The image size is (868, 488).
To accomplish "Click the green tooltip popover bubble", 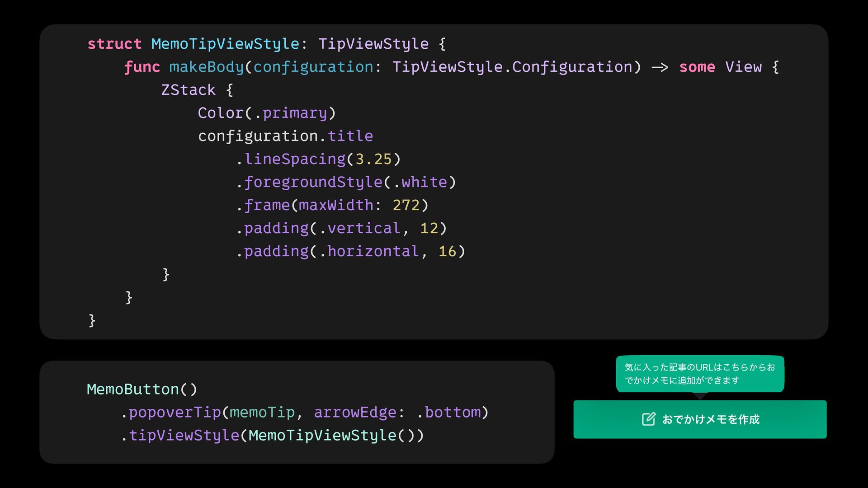I will coord(699,374).
